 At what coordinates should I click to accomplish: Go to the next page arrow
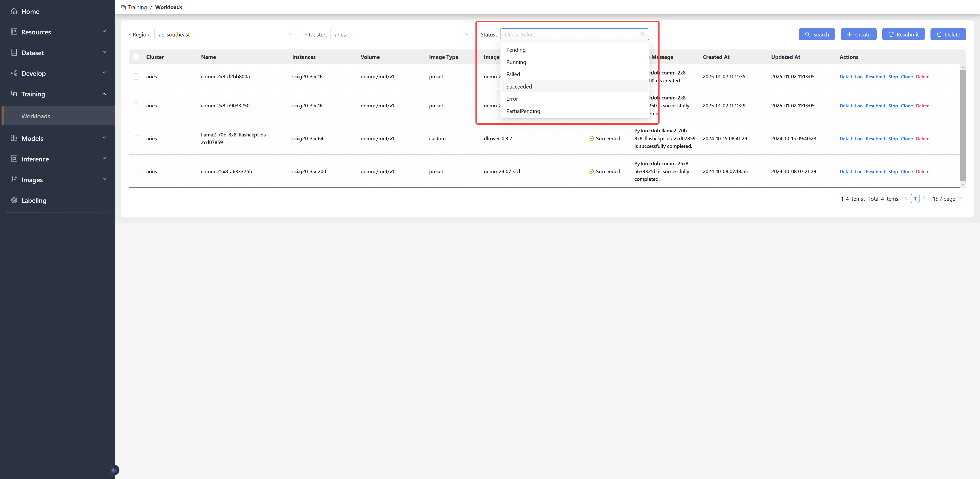(924, 198)
